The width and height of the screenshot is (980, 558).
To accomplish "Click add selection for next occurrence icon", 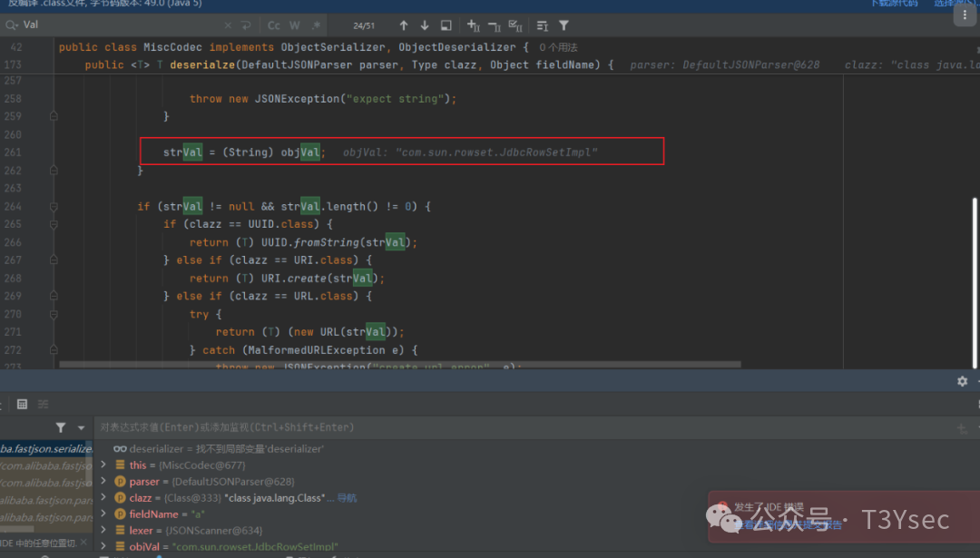I will 473,25.
